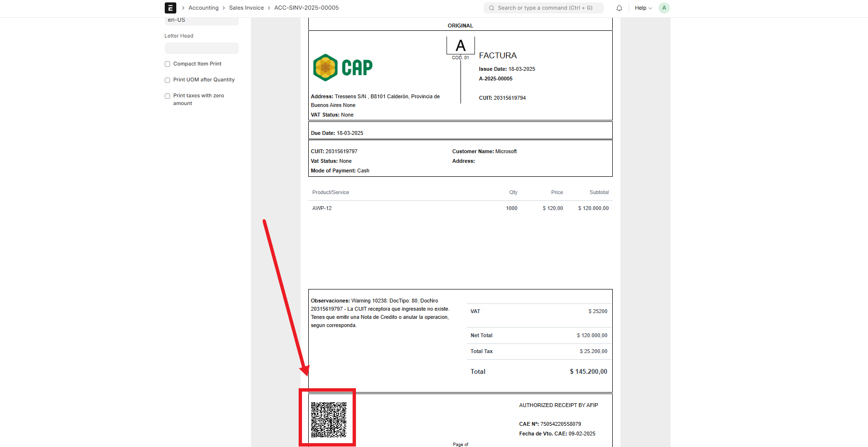The width and height of the screenshot is (868, 447).
Task: Open notifications via the bell icon
Action: pos(619,8)
